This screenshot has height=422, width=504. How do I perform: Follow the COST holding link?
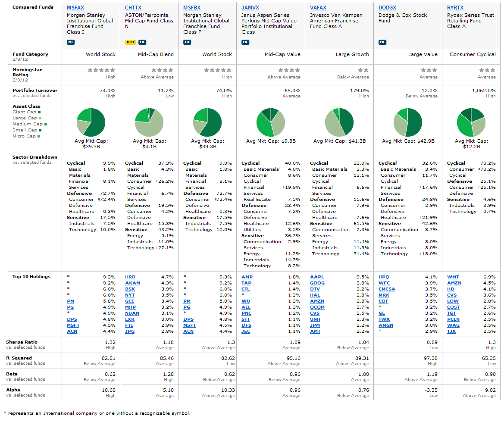coord(453,307)
